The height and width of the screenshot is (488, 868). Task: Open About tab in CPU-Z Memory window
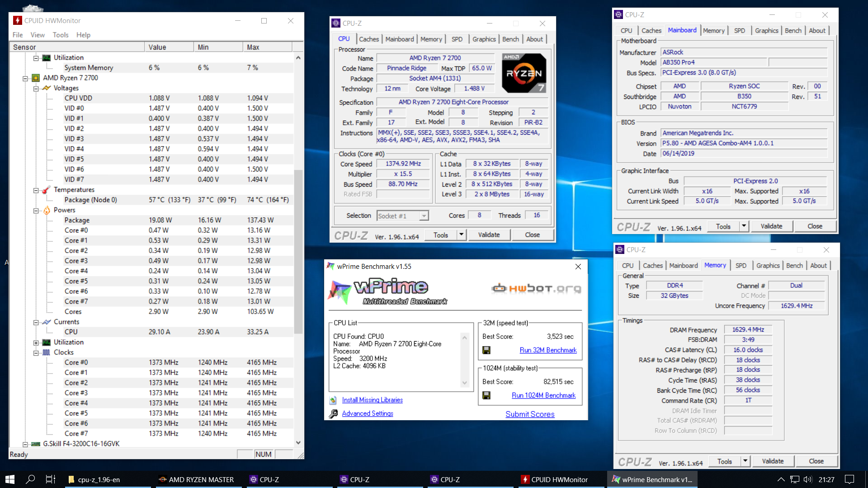click(x=818, y=266)
